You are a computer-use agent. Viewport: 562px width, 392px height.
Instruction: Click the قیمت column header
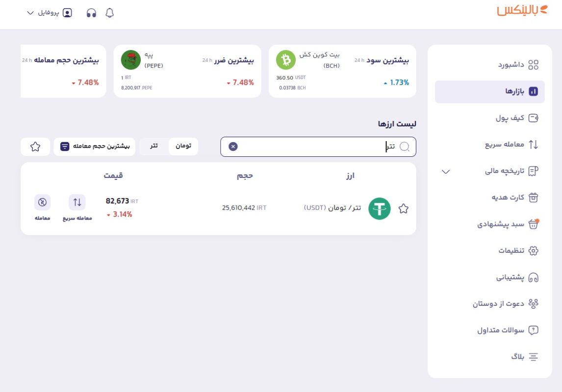coord(113,175)
